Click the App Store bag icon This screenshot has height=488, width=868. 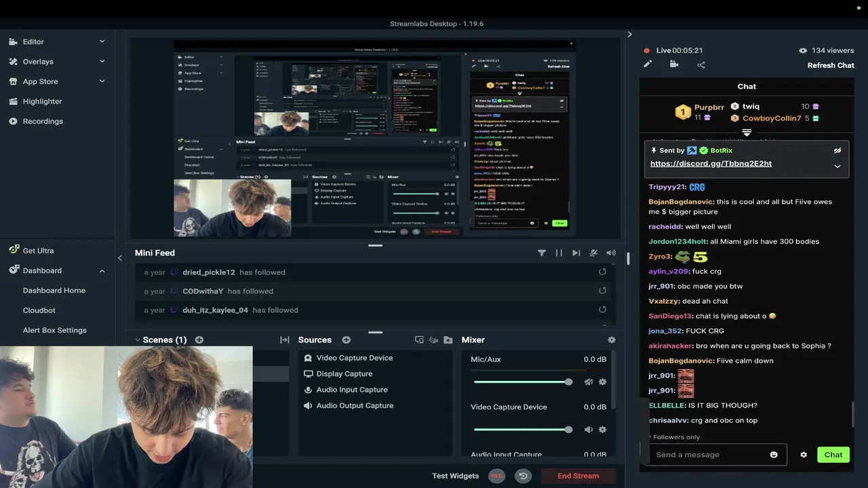(x=13, y=81)
